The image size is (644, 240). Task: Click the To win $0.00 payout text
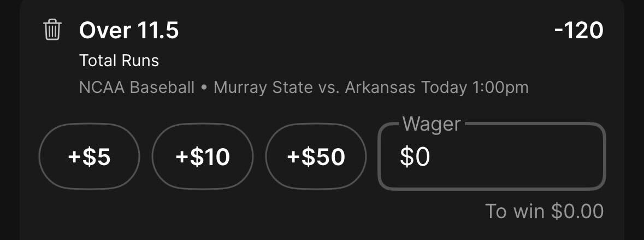(544, 211)
